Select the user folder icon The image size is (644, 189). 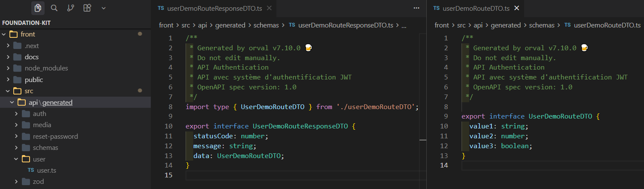[x=25, y=159]
